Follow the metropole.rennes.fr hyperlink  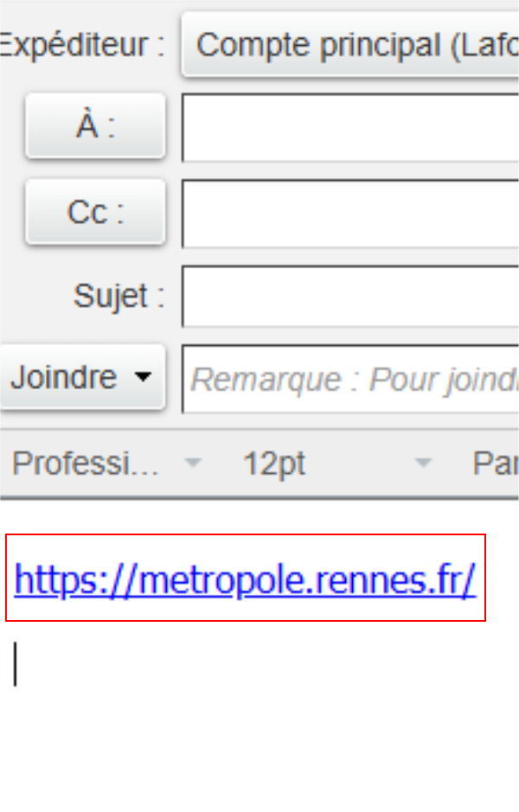(x=245, y=579)
